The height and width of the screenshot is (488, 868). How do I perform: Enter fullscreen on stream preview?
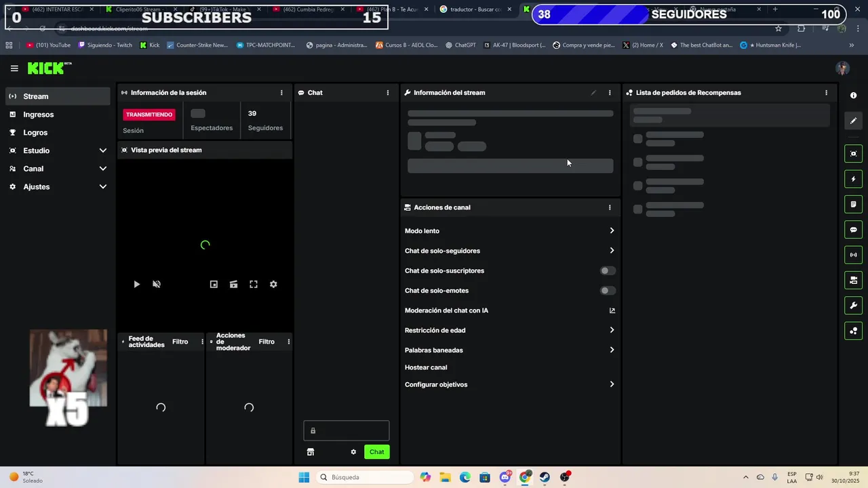254,285
